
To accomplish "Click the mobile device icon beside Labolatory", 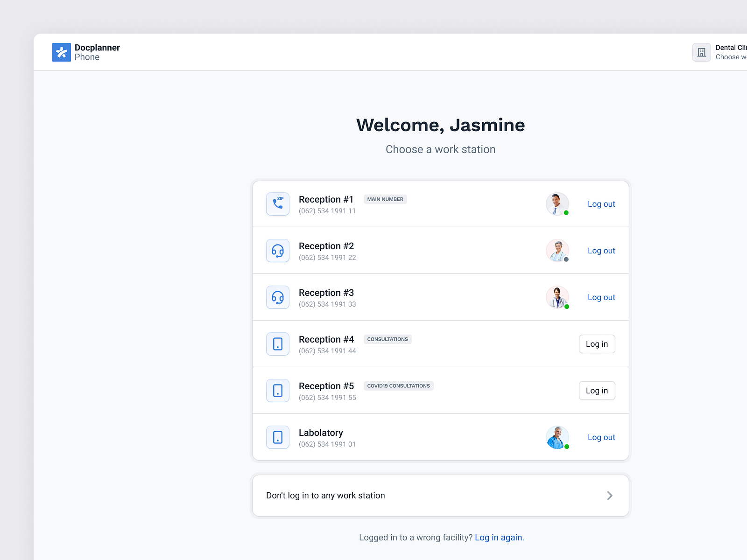I will (x=277, y=437).
